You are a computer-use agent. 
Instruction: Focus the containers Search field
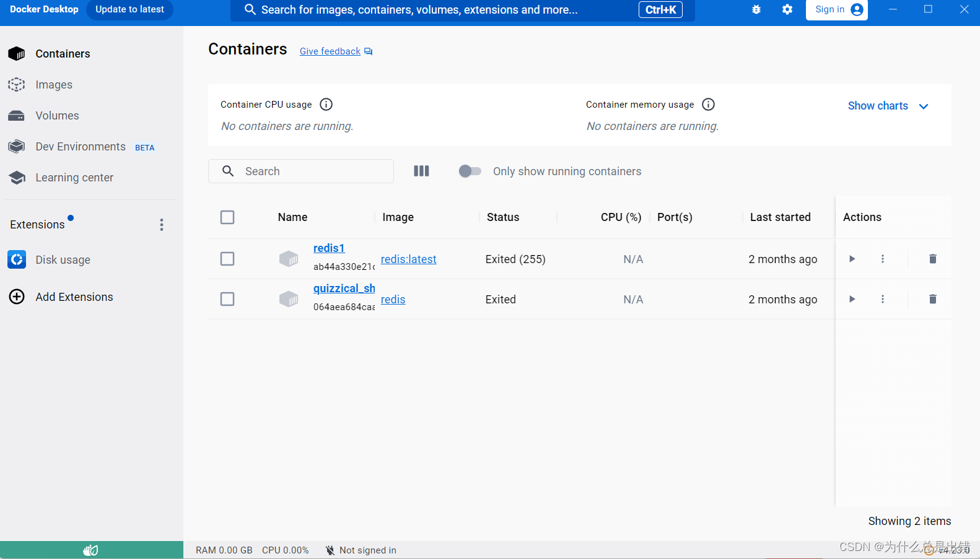301,171
